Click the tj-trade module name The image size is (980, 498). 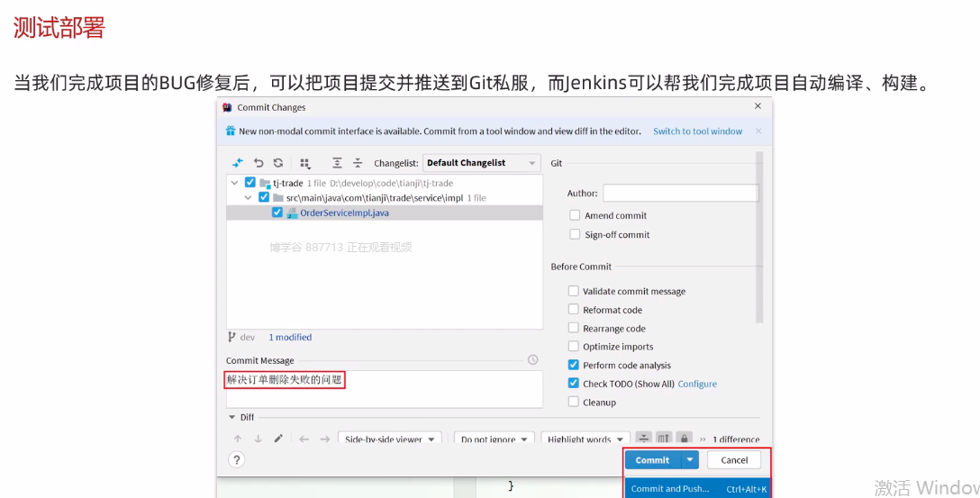[x=288, y=183]
